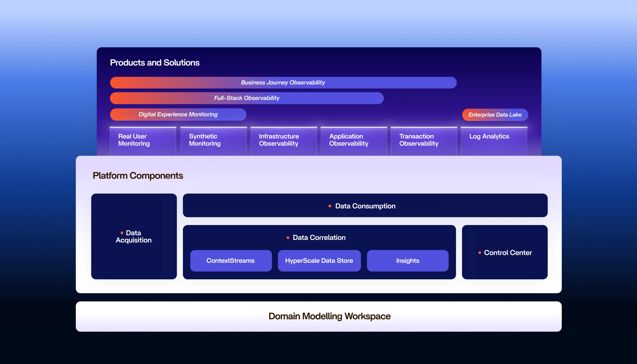Image resolution: width=637 pixels, height=364 pixels.
Task: Click the Data Consumption bar
Action: pyautogui.click(x=365, y=206)
